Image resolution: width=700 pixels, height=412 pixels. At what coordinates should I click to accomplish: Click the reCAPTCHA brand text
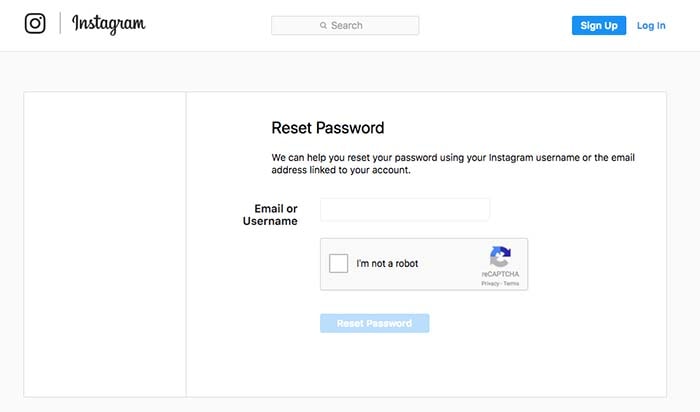coord(500,274)
